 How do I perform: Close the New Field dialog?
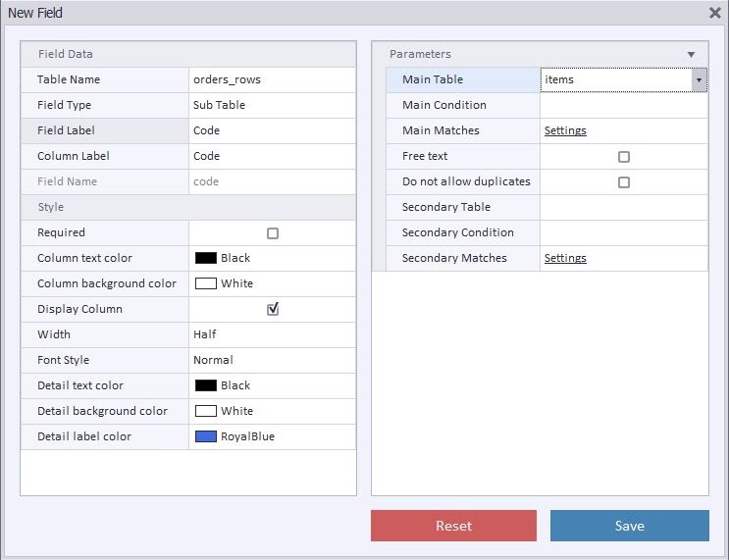coord(715,13)
